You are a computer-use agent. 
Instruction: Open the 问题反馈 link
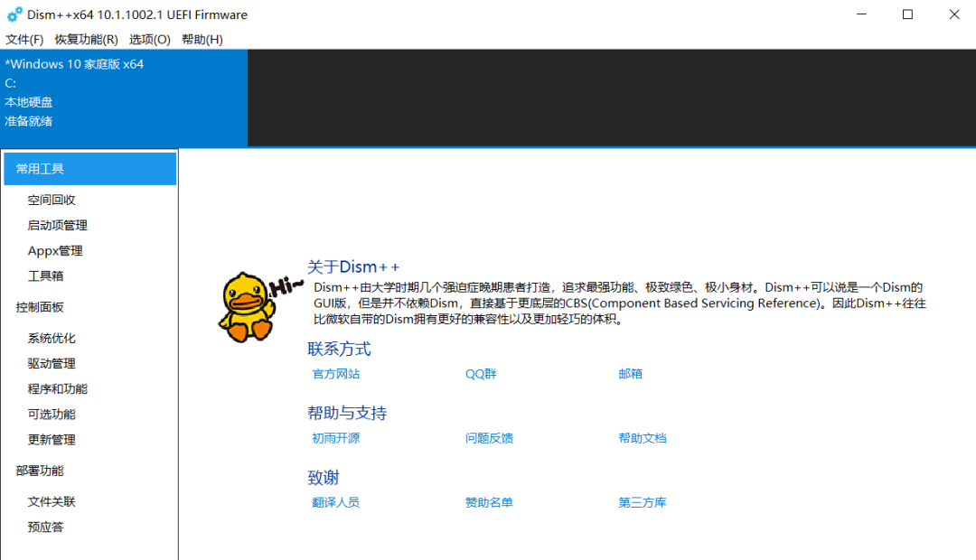click(489, 438)
